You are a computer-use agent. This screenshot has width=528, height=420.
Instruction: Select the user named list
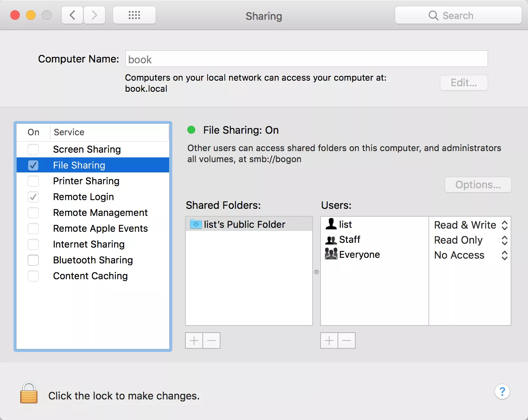click(x=375, y=224)
